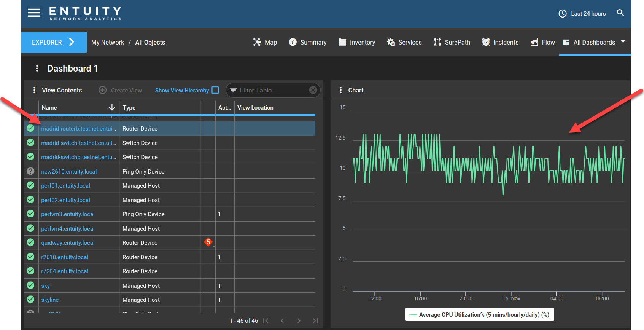Click the search magnifier icon
This screenshot has width=644, height=330.
(x=620, y=13)
